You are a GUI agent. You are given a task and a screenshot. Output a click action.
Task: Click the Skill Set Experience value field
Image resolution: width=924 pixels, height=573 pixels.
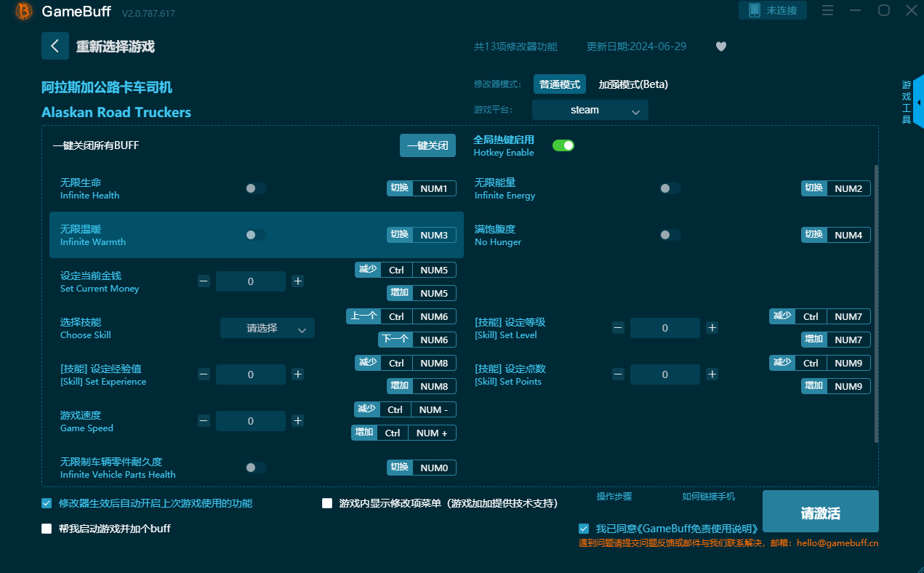click(251, 374)
